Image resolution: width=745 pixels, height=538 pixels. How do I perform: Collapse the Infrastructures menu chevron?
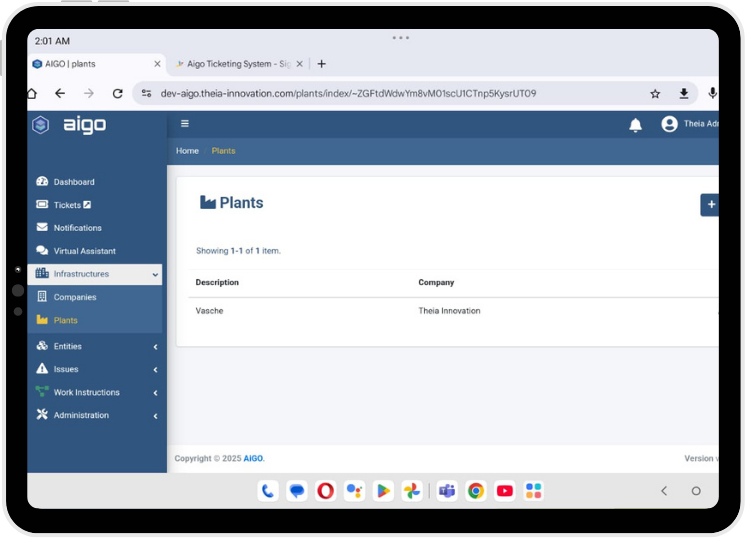coord(155,275)
